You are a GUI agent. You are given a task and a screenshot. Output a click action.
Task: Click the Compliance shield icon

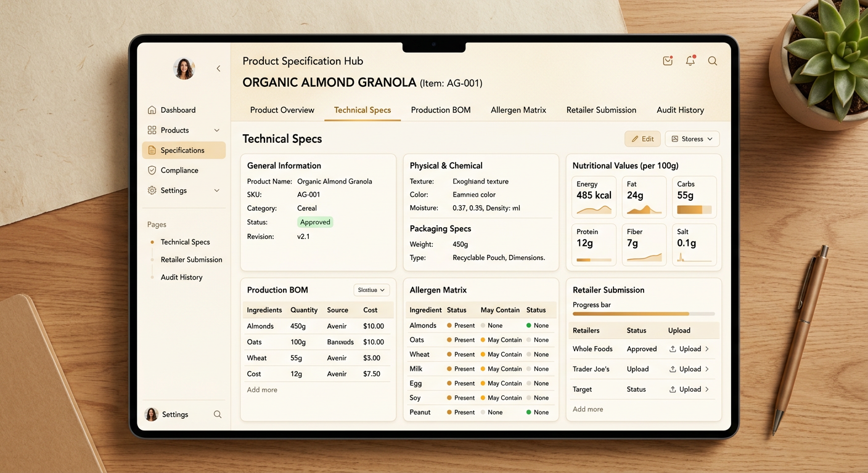(x=152, y=170)
